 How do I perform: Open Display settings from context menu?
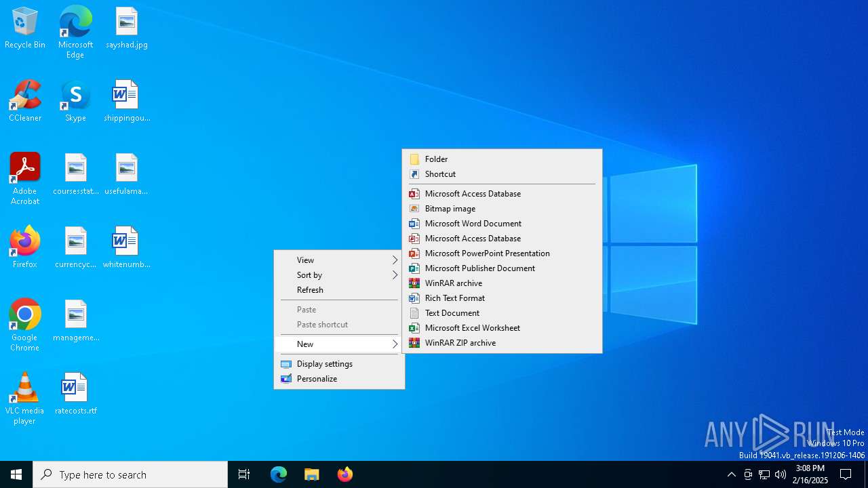[x=339, y=364]
